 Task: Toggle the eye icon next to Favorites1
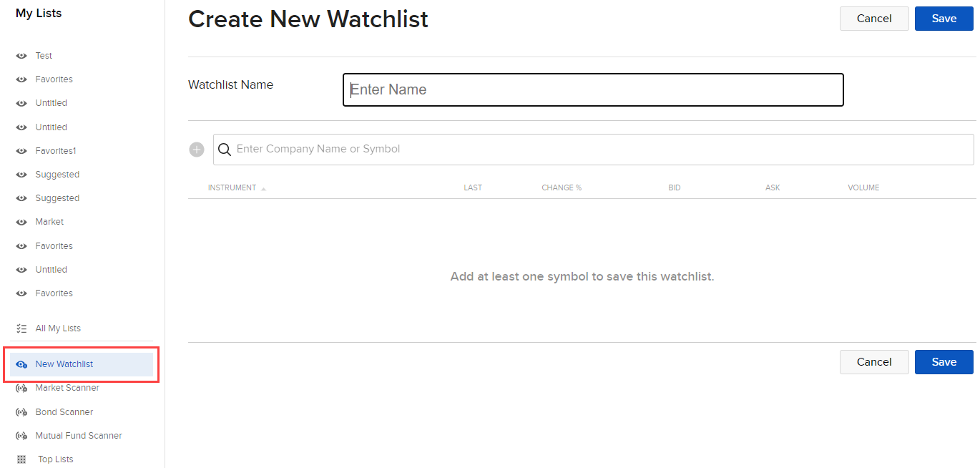[21, 150]
